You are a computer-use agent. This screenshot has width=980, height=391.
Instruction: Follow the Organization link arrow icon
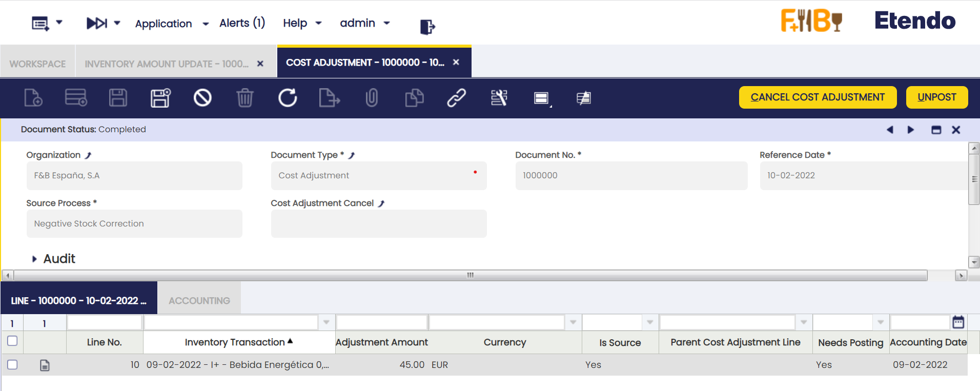tap(88, 155)
